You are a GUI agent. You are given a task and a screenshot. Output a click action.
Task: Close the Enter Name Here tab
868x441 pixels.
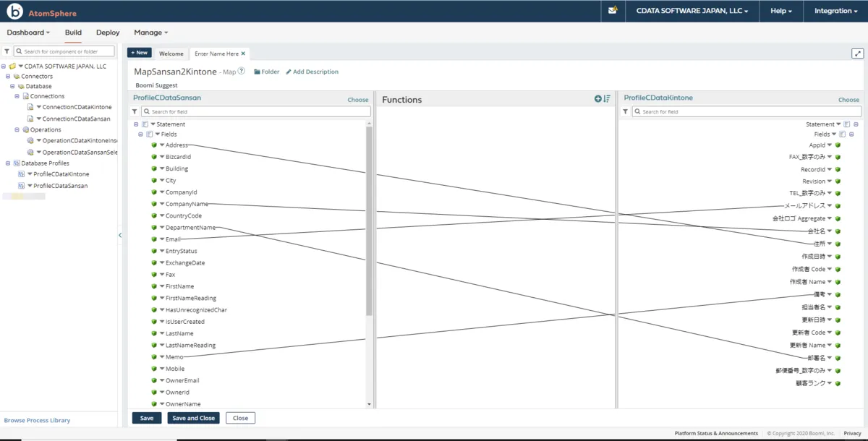click(243, 53)
